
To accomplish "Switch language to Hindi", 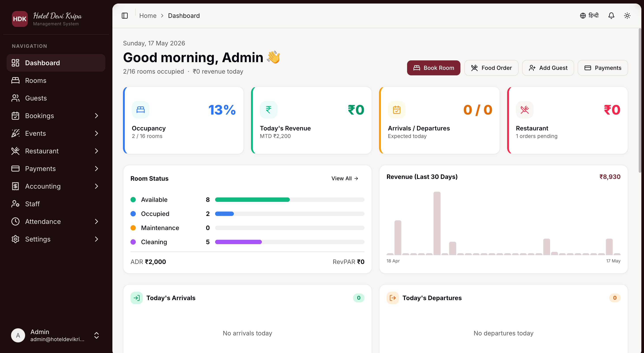I will (x=589, y=16).
